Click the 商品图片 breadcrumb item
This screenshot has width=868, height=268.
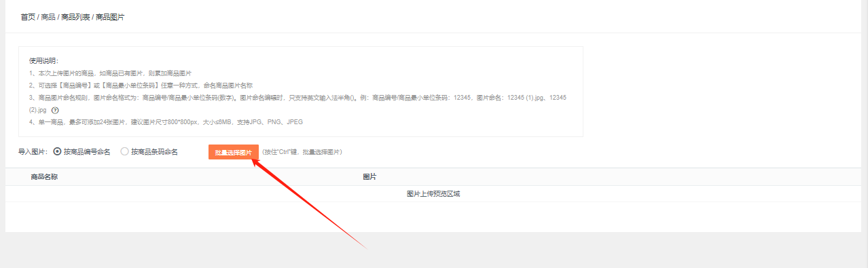coord(110,17)
